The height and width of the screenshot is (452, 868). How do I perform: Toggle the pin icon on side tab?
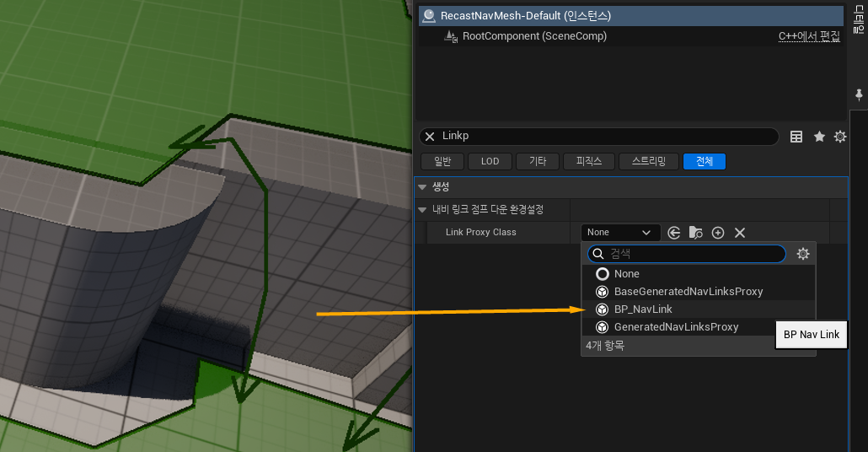pyautogui.click(x=859, y=95)
